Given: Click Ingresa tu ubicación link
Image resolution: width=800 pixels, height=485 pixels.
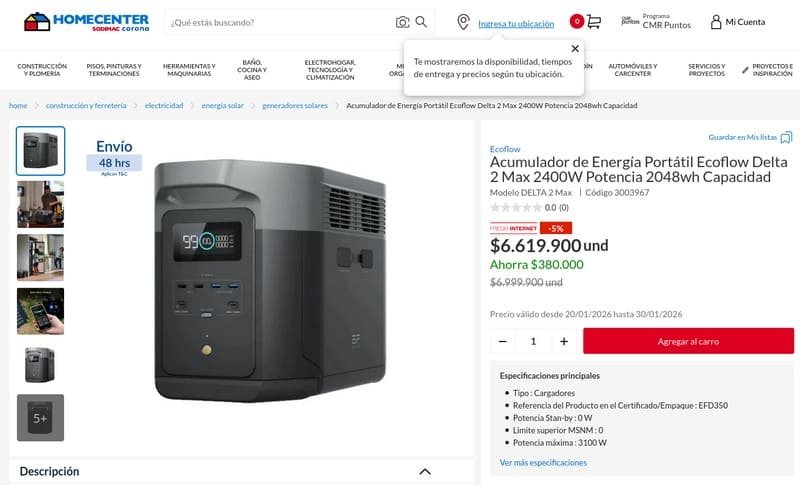Looking at the screenshot, I should (x=516, y=23).
